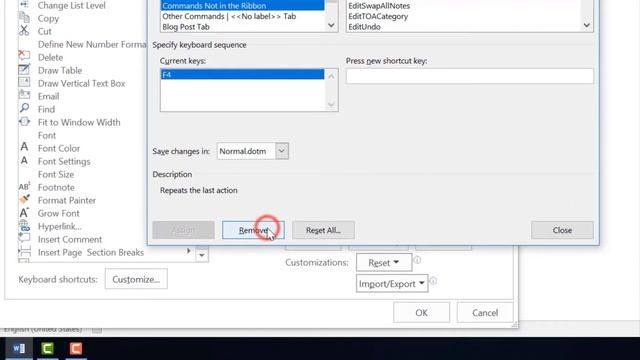640x360 pixels.
Task: Click the Email command icon
Action: [x=24, y=96]
